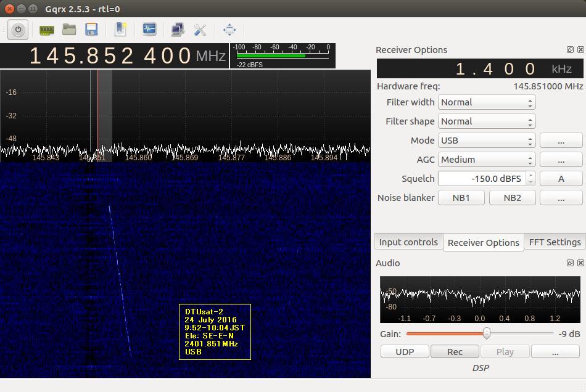The image size is (586, 392).
Task: Toggle noise blanker NB2
Action: 512,197
